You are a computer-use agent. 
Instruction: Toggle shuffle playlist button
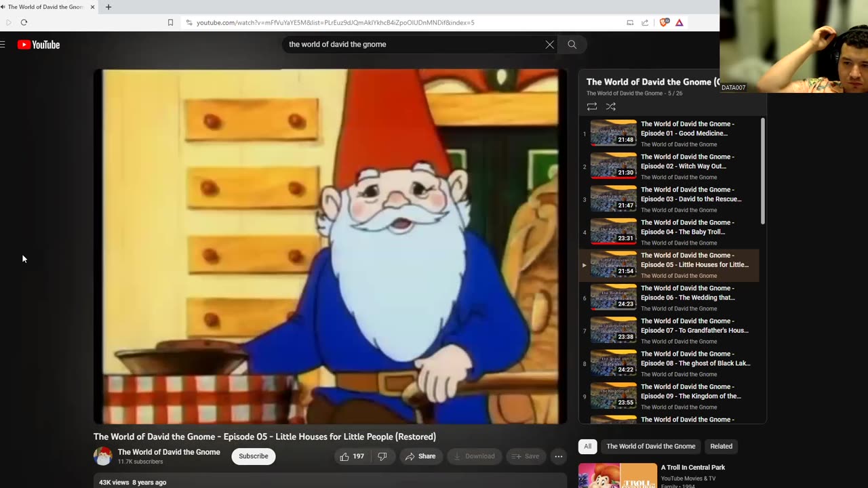coord(611,106)
